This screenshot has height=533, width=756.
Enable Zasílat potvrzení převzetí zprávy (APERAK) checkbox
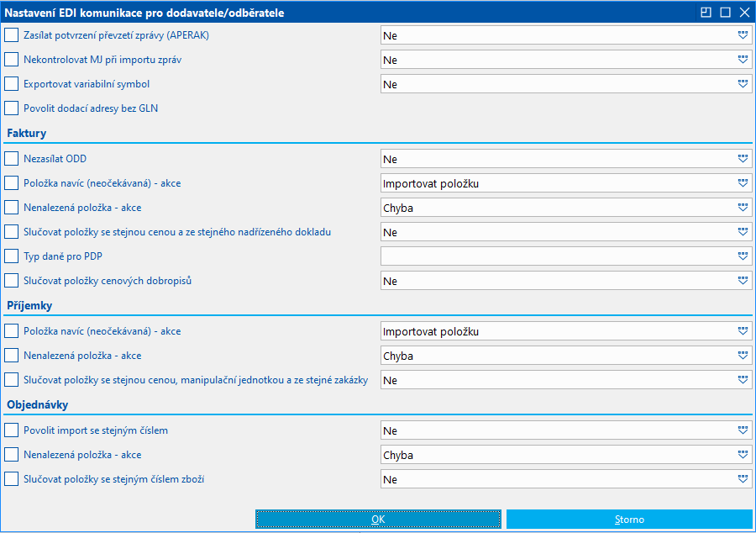click(x=11, y=35)
